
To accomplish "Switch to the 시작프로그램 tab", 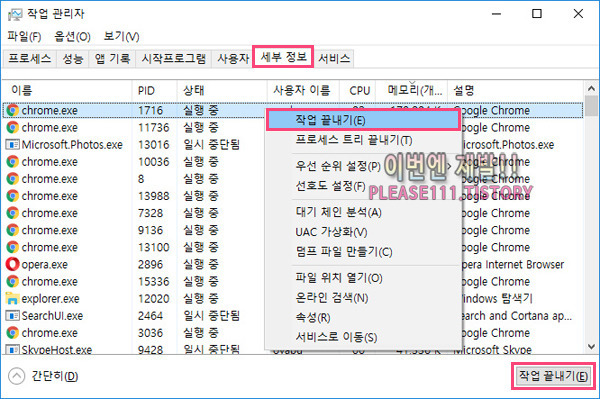I will pos(174,59).
